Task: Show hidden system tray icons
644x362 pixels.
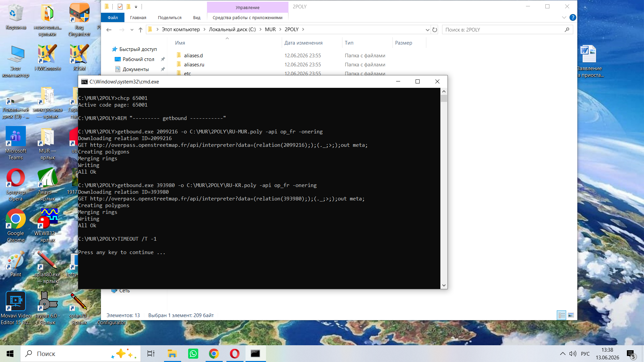Action: click(x=563, y=354)
